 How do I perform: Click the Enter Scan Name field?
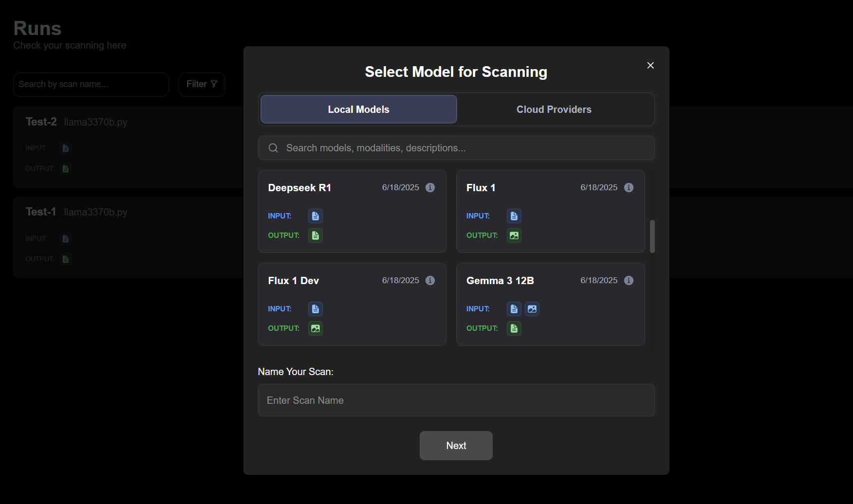pyautogui.click(x=456, y=400)
